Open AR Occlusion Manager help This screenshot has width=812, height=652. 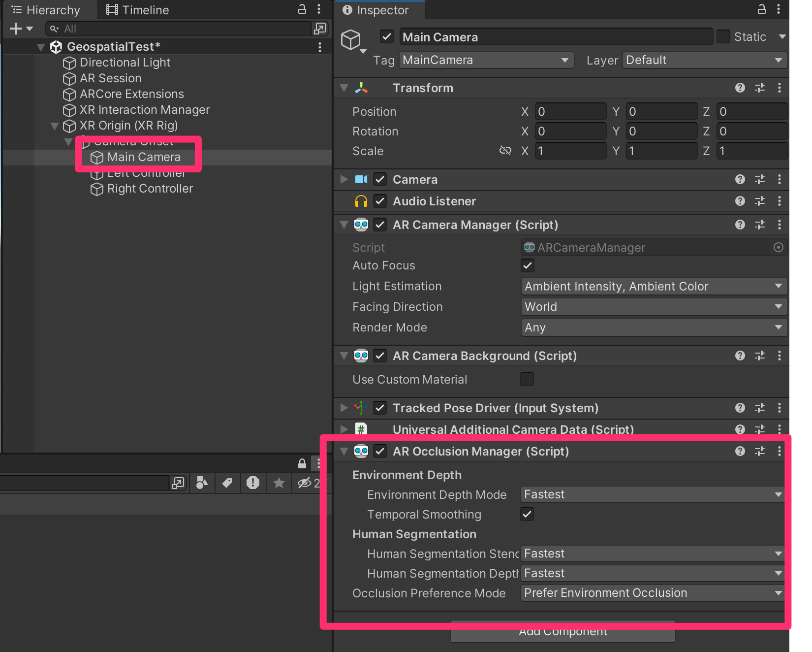740,451
